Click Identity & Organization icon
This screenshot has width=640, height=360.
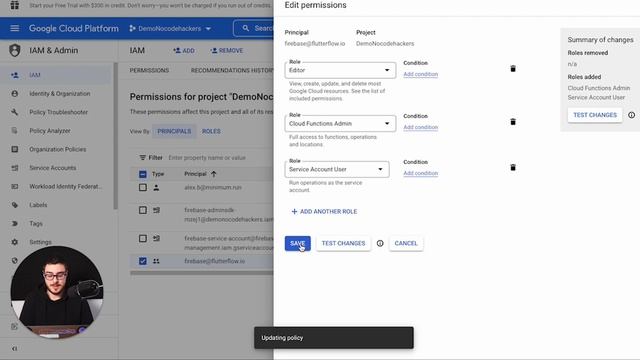[x=15, y=93]
